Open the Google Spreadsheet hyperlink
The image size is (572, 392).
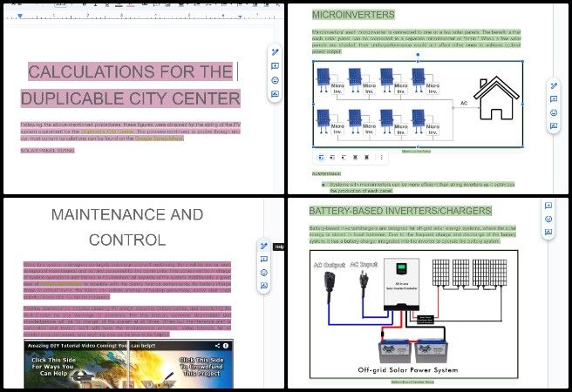[x=159, y=139]
